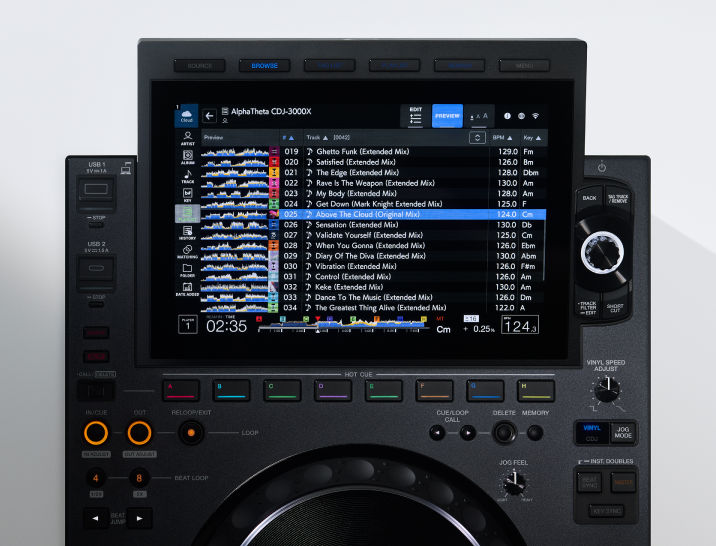The image size is (716, 546).
Task: Tap hot cue pad A
Action: pyautogui.click(x=181, y=391)
